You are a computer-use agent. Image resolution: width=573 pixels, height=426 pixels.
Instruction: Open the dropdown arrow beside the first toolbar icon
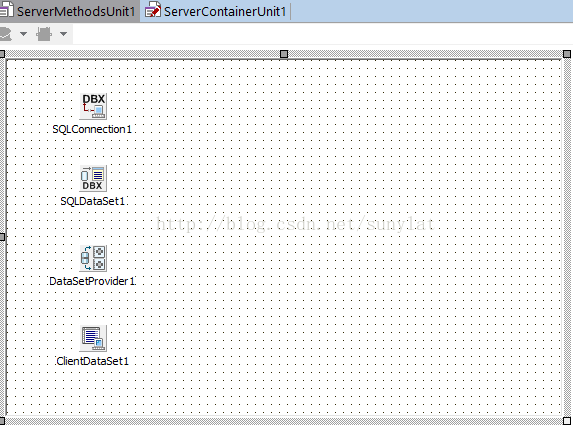(x=23, y=34)
